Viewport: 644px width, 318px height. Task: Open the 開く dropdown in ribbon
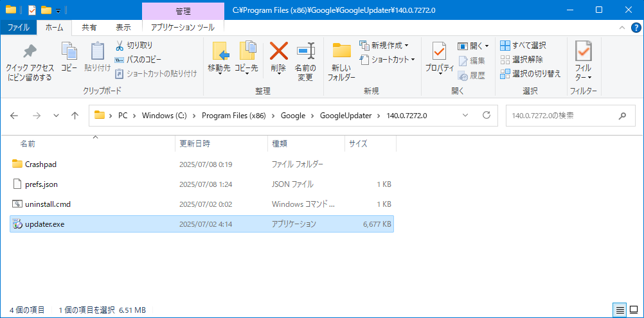(x=473, y=46)
